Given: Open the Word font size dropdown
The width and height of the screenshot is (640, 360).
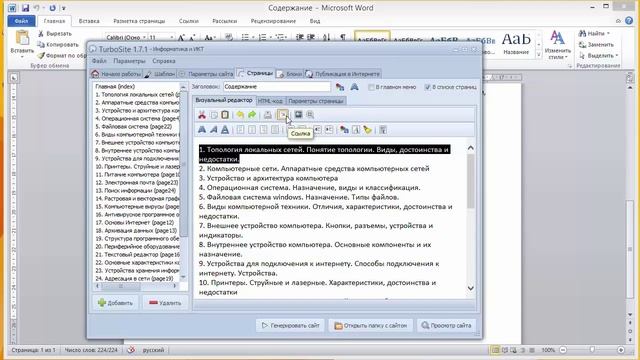Looking at the screenshot, I should pos(171,37).
